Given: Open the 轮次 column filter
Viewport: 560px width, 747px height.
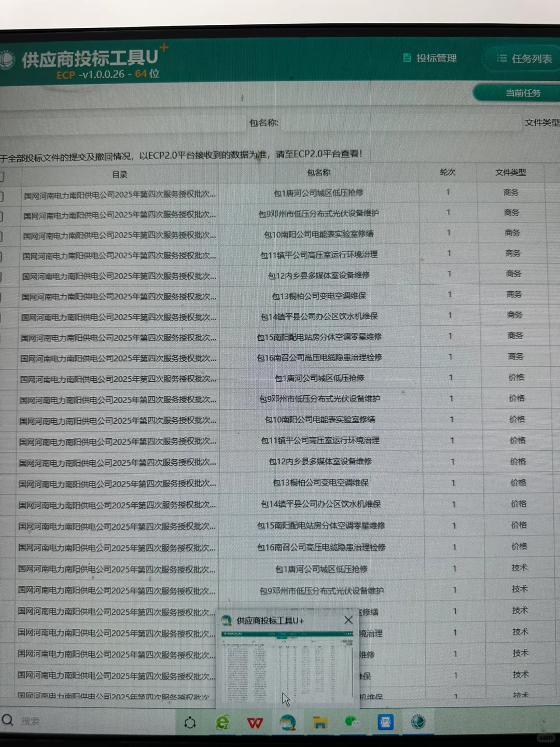Looking at the screenshot, I should [447, 173].
